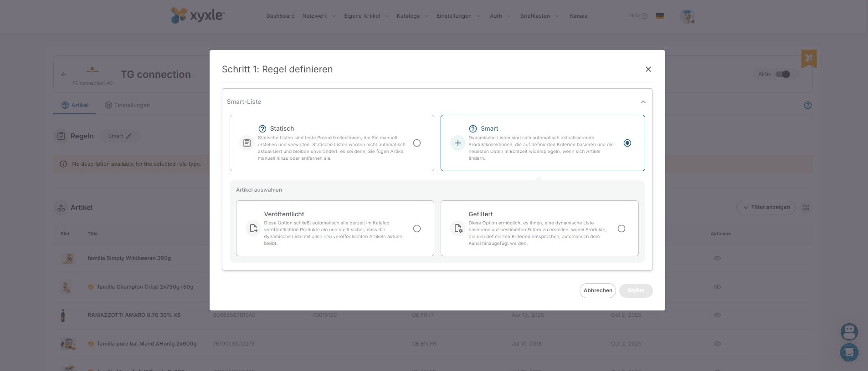This screenshot has height=371, width=868.
Task: Click familia pure bal.Mand.&Honig 2x600g title
Action: pyautogui.click(x=147, y=344)
